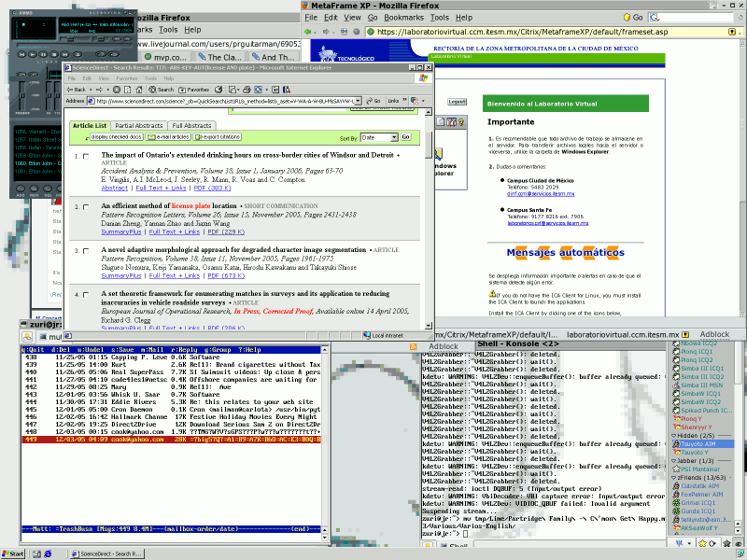
Task: Click the export citations button
Action: point(218,137)
